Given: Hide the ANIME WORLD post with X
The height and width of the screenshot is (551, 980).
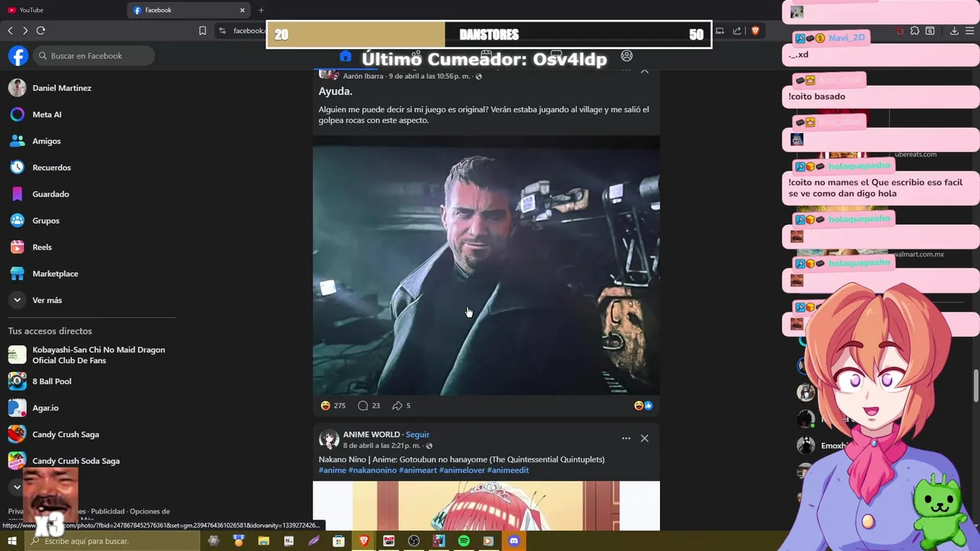Looking at the screenshot, I should coord(645,439).
